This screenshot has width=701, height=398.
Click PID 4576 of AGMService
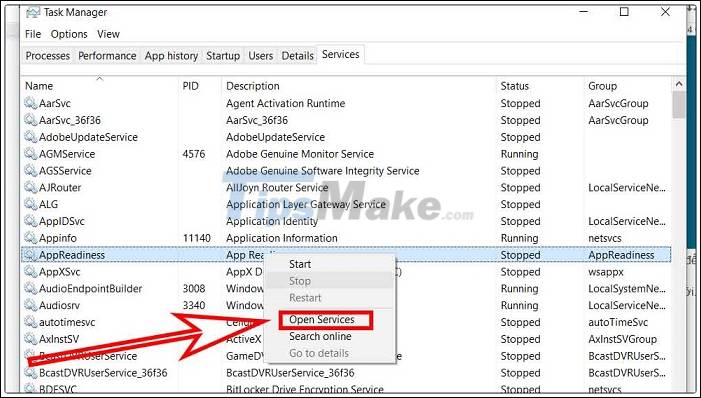click(x=194, y=154)
